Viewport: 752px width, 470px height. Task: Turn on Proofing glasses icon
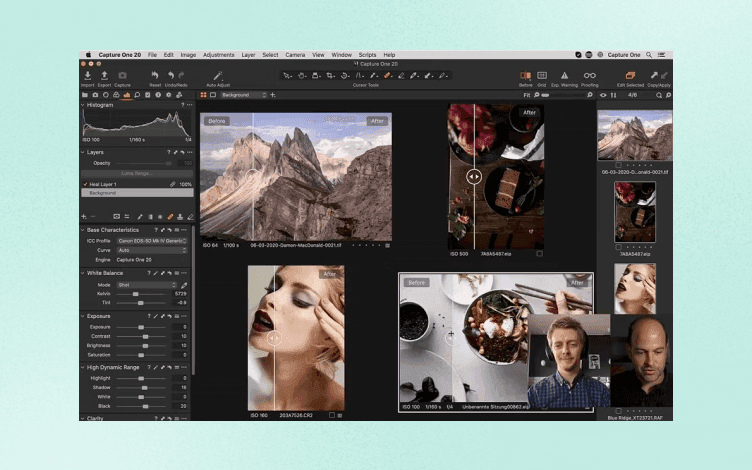(590, 76)
